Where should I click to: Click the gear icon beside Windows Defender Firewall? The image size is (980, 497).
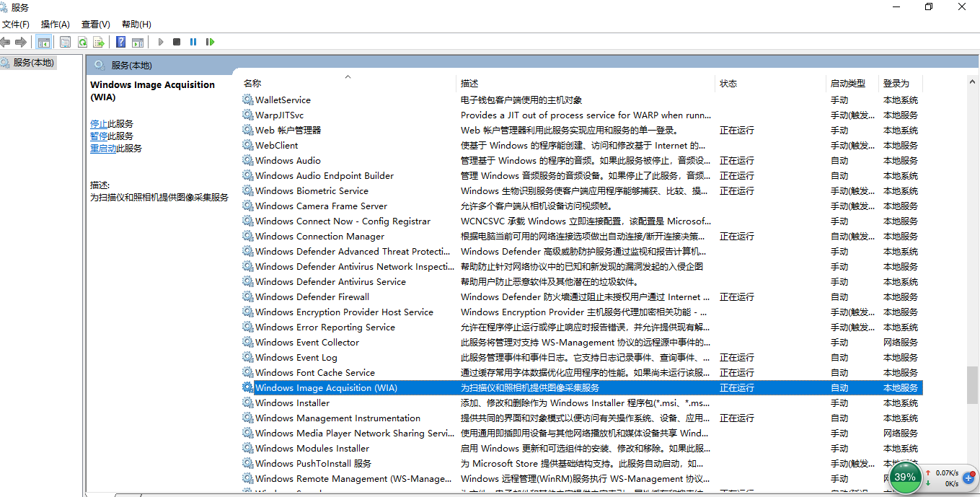click(248, 296)
